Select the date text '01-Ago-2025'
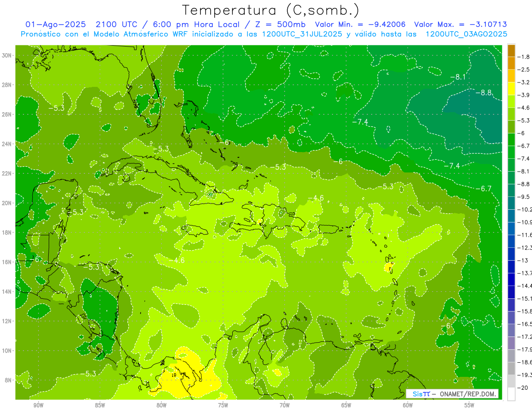 (55, 24)
